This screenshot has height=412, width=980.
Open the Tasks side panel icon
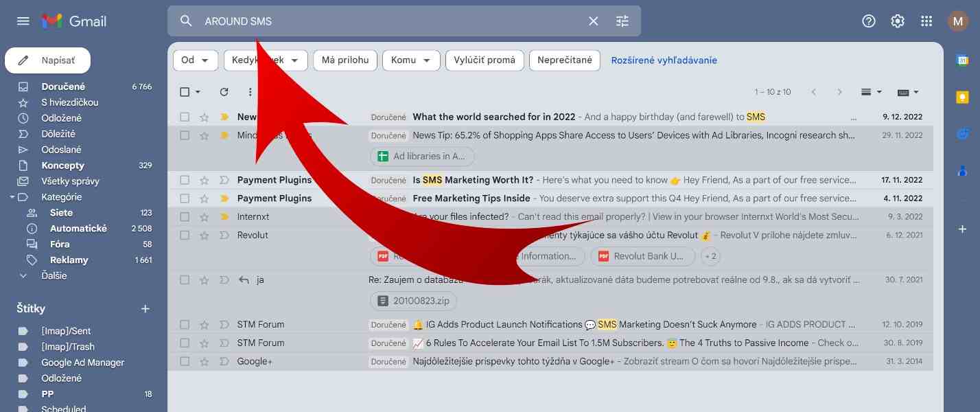pyautogui.click(x=962, y=134)
